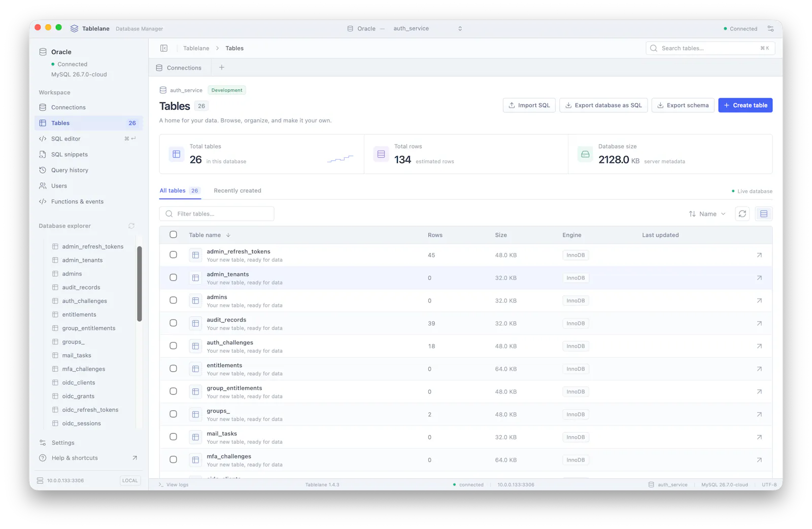Switch to list view layout icon
Viewport: 812px width, 529px height.
pos(764,214)
